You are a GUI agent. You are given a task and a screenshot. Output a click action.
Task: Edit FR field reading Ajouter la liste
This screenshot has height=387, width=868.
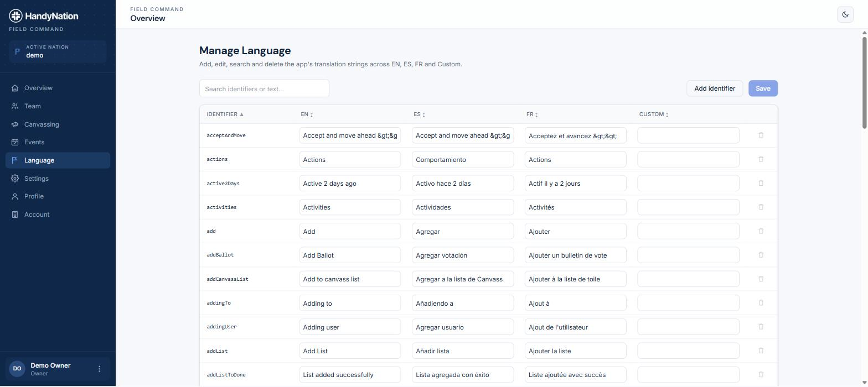click(576, 351)
